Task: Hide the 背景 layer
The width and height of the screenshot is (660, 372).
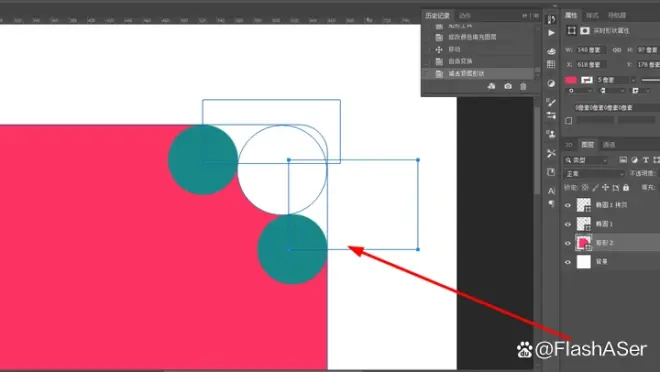Action: [x=568, y=262]
